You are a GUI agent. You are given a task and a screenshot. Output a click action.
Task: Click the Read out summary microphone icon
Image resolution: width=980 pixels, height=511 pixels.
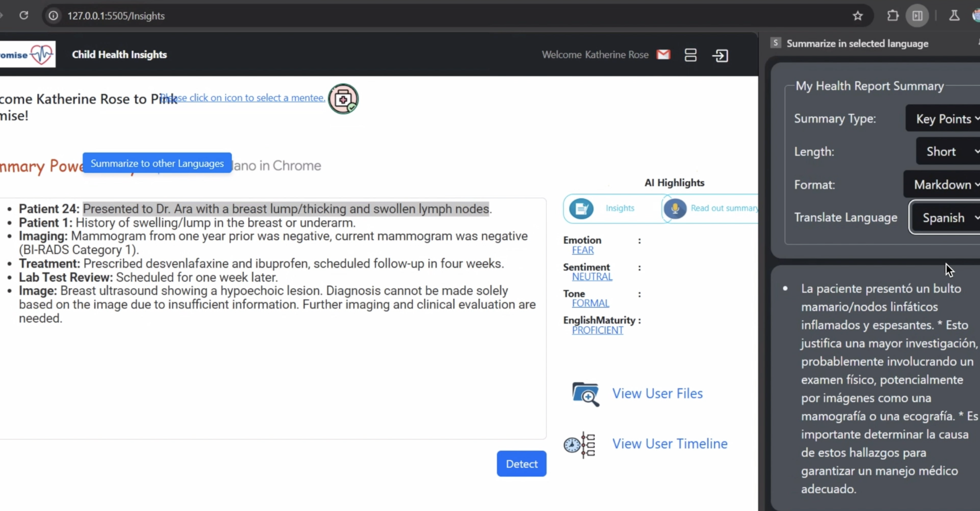pyautogui.click(x=675, y=209)
